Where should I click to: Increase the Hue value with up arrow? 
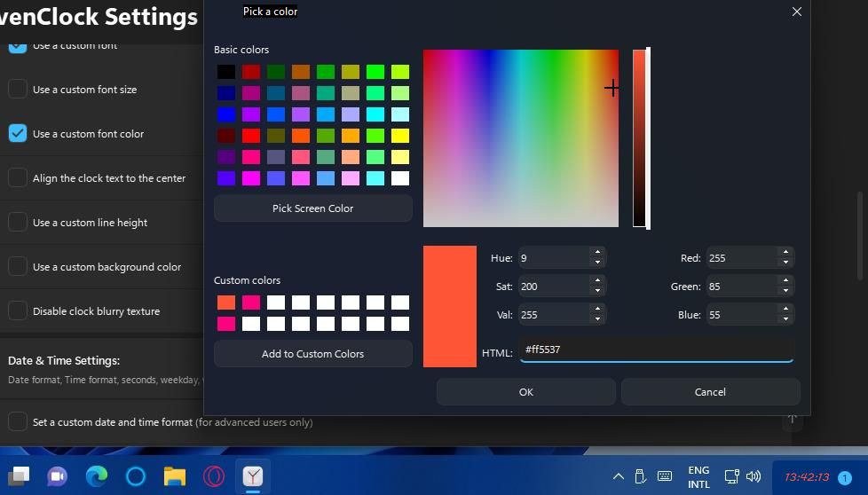pos(597,253)
